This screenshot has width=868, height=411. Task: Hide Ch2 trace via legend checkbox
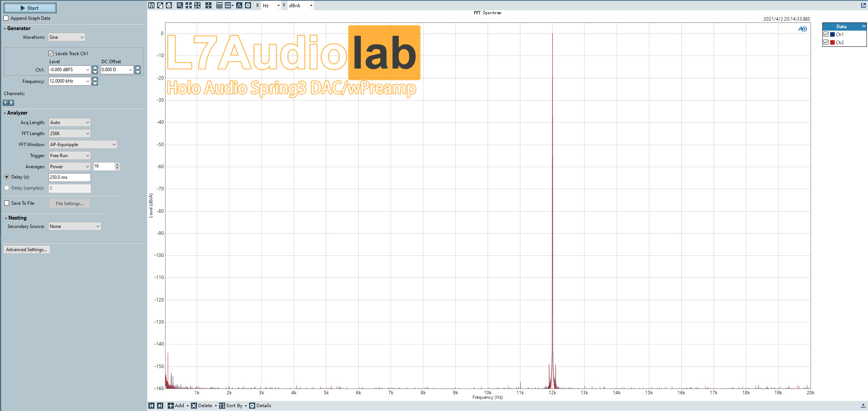pos(826,42)
